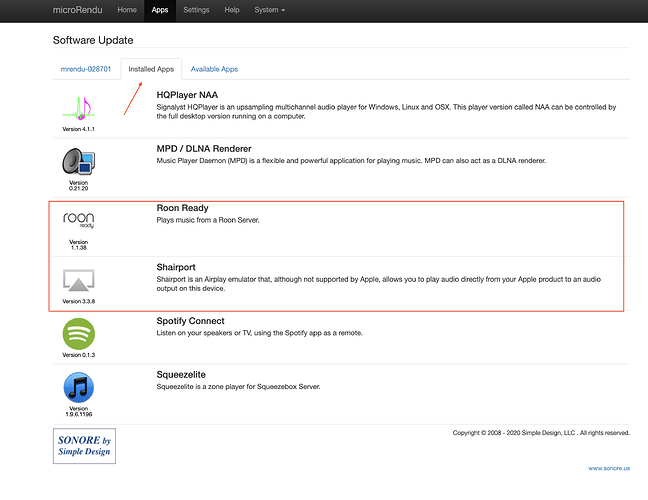648x500 pixels.
Task: Open the www.sonore.us link
Action: pos(609,468)
